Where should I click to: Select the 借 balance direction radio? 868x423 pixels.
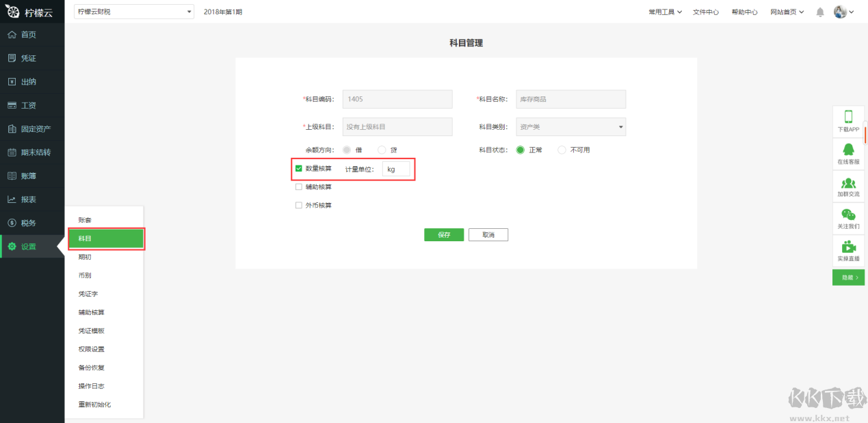(346, 149)
